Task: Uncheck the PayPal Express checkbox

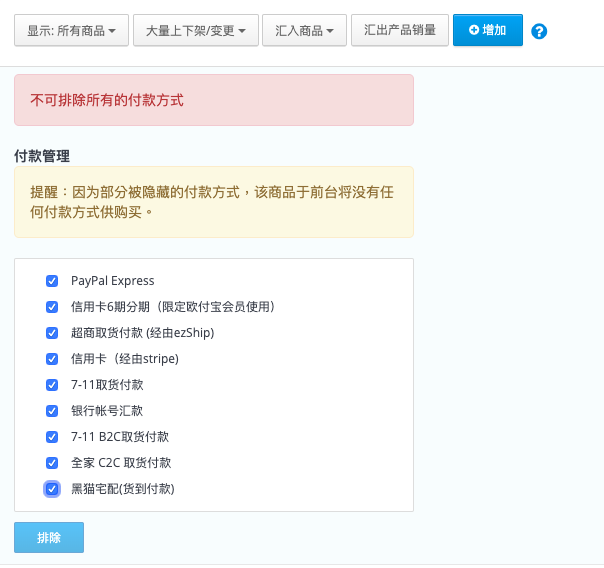Action: (x=52, y=281)
